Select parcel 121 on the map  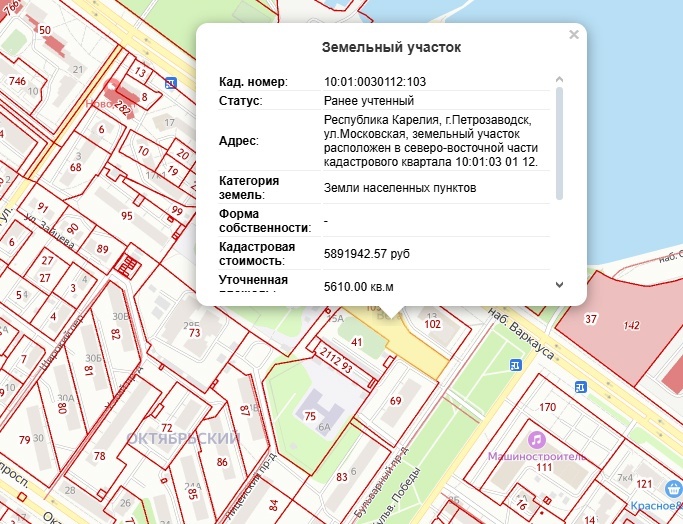644,484
